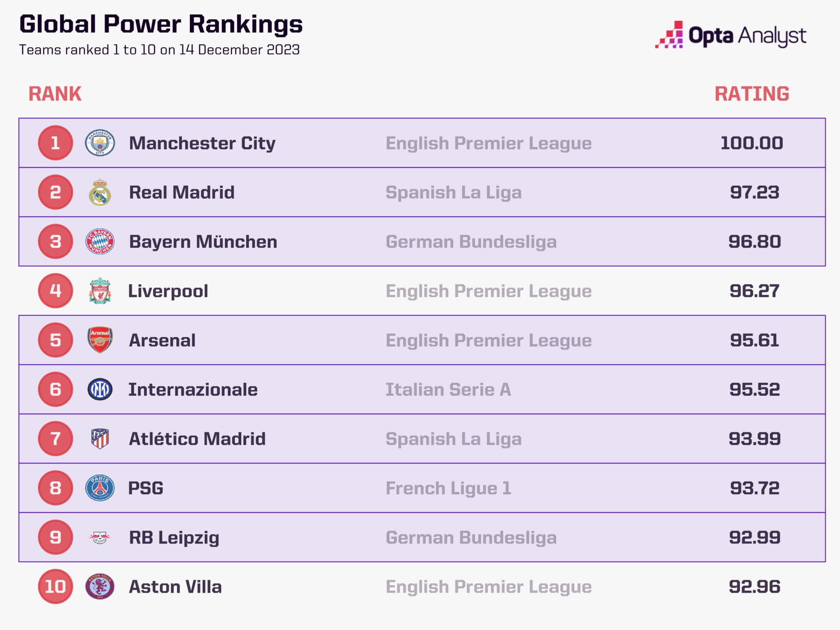Click Liverpool's 96.27 rating value

(754, 291)
